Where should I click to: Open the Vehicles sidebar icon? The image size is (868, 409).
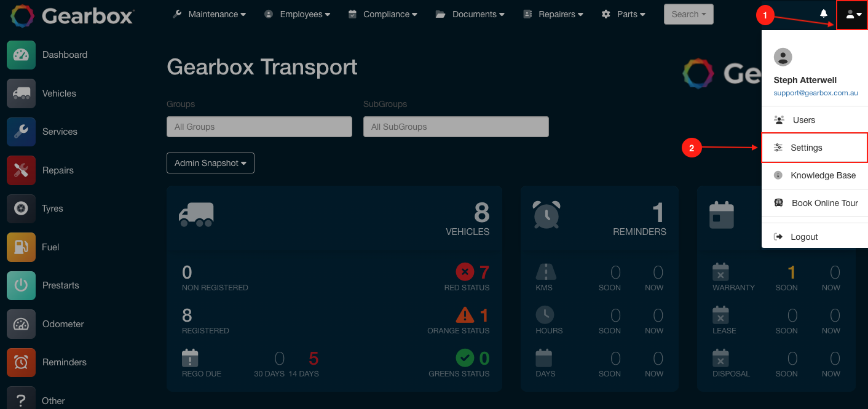pos(21,93)
